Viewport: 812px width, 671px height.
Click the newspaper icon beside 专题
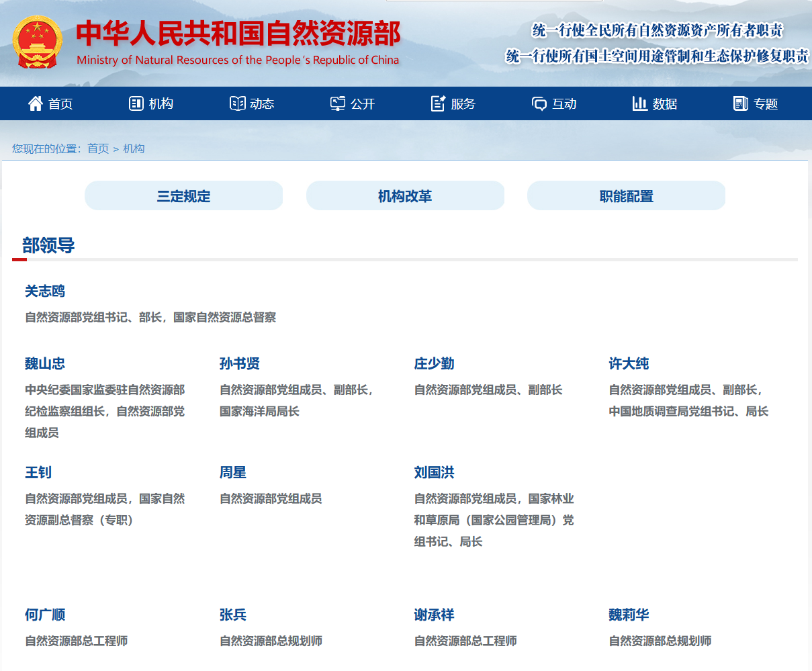pos(741,103)
